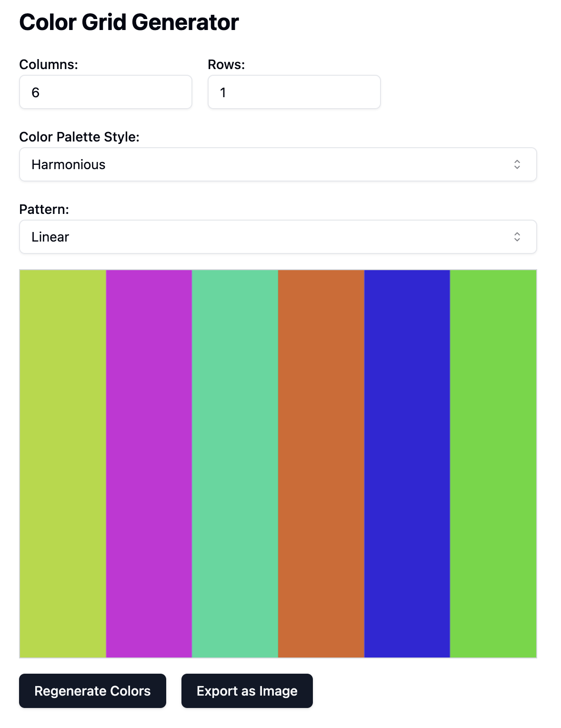Select the Rows input field

click(x=294, y=92)
